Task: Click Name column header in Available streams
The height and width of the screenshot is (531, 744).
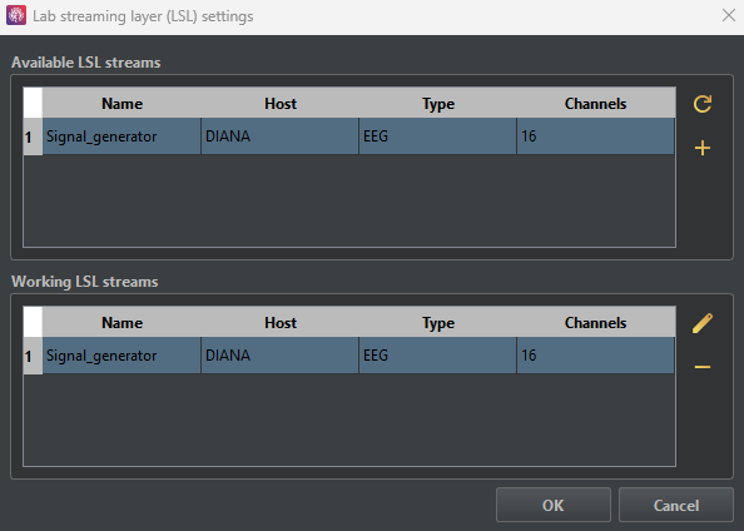Action: pyautogui.click(x=122, y=104)
